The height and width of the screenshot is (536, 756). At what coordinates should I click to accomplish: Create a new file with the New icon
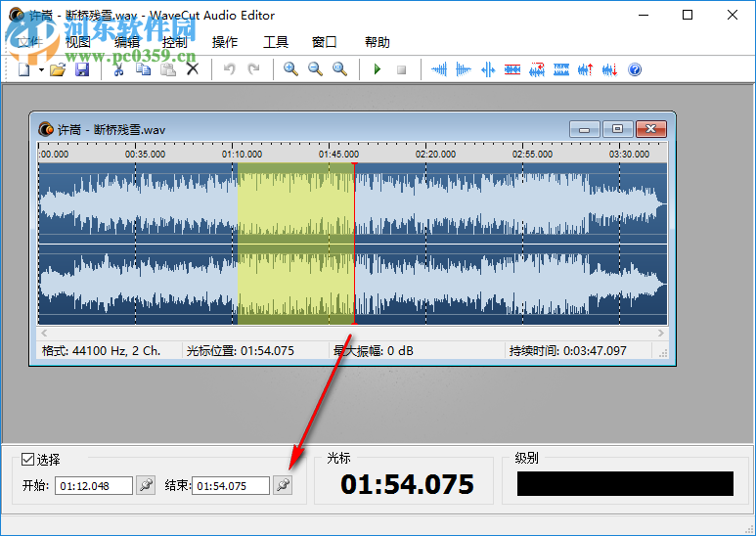(x=24, y=69)
